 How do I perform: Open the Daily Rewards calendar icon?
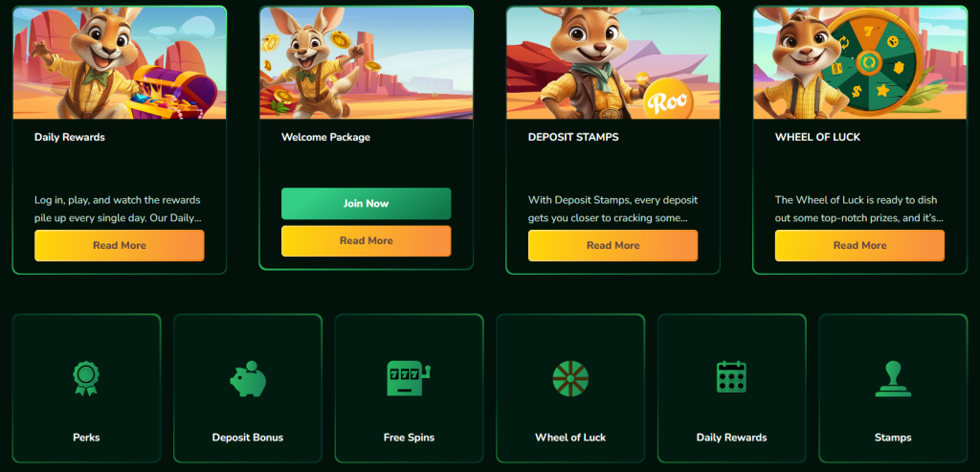(731, 377)
